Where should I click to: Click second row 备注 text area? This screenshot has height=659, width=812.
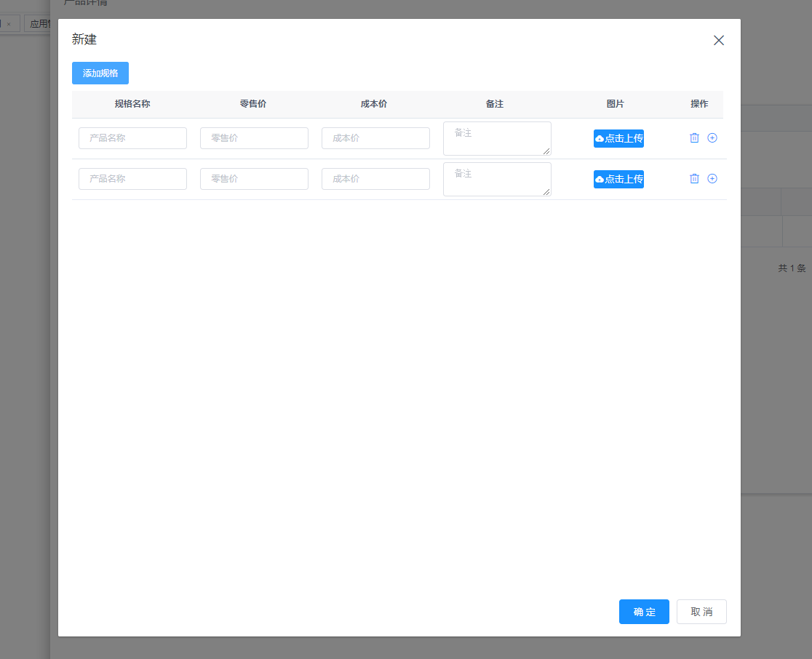pyautogui.click(x=497, y=179)
